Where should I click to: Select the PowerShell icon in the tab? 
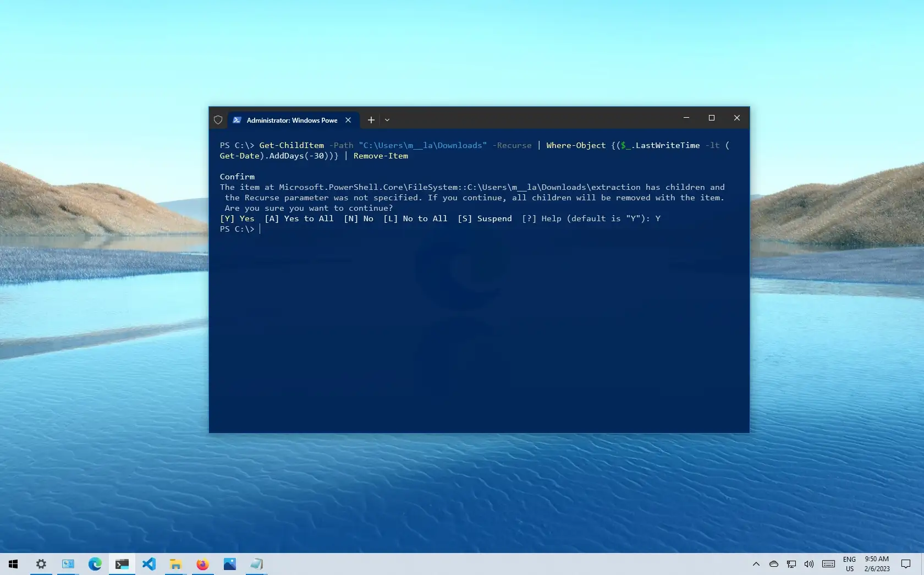click(238, 120)
